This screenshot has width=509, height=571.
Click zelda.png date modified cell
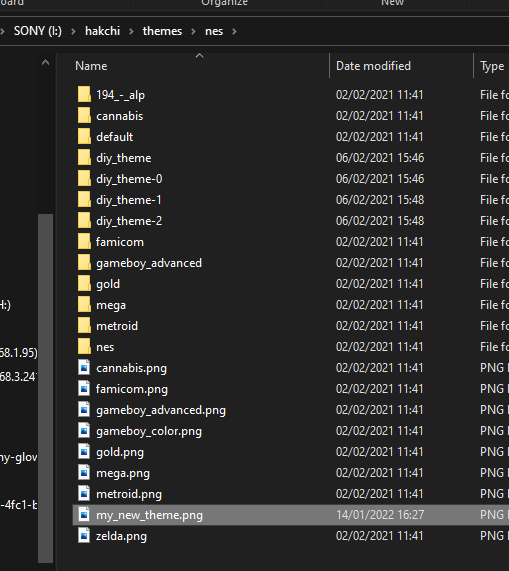click(379, 536)
